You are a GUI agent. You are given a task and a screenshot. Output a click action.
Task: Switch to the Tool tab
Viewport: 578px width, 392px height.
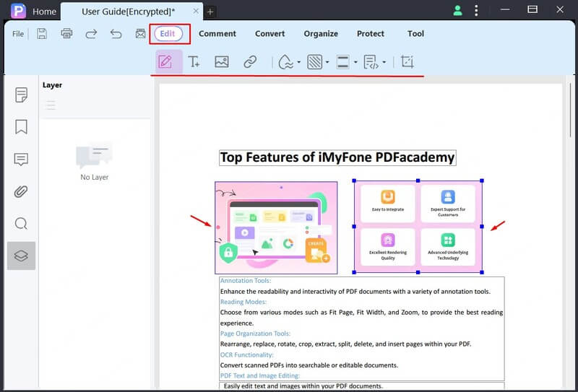(x=415, y=33)
